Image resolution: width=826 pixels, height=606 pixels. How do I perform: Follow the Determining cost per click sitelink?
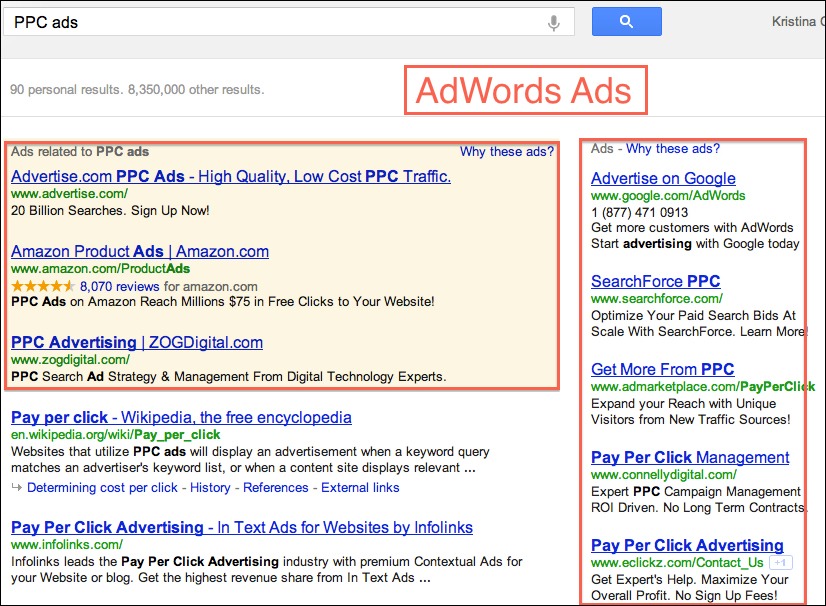tap(102, 488)
